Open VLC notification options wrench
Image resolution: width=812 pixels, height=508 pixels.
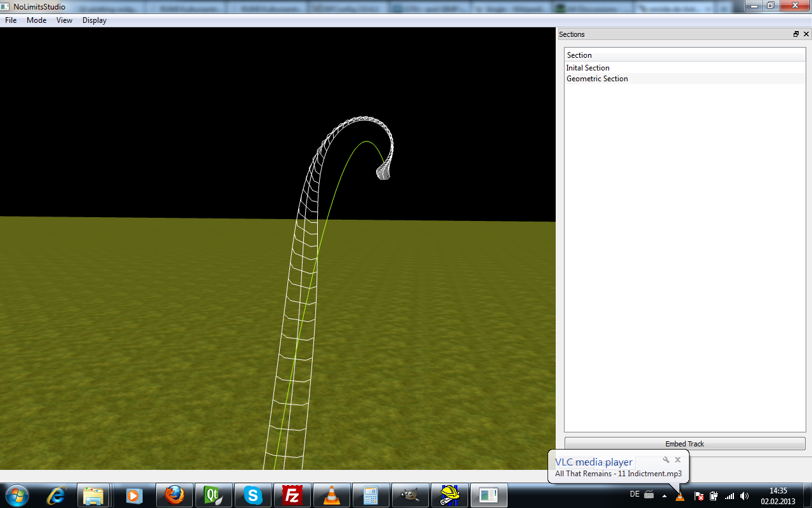[x=666, y=460]
